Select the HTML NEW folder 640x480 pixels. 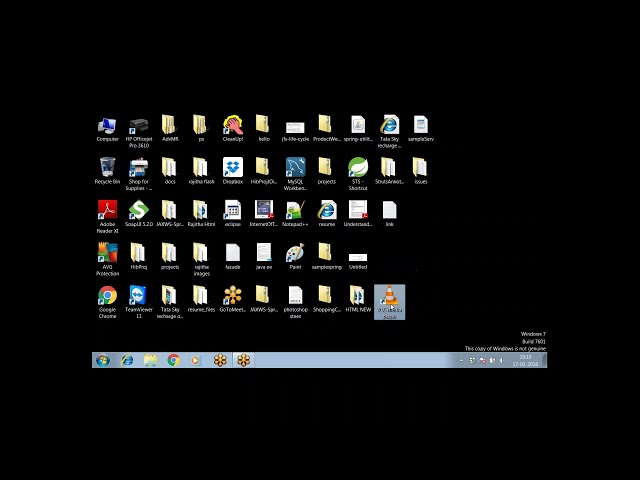[358, 299]
